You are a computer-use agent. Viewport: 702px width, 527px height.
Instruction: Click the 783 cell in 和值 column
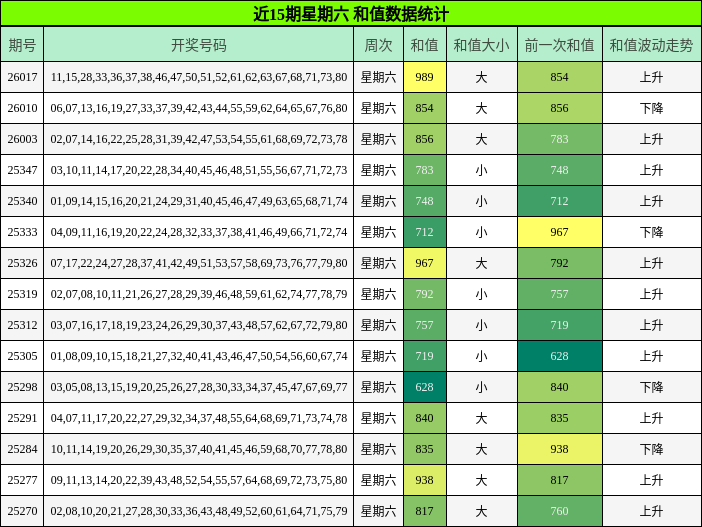[x=424, y=170]
